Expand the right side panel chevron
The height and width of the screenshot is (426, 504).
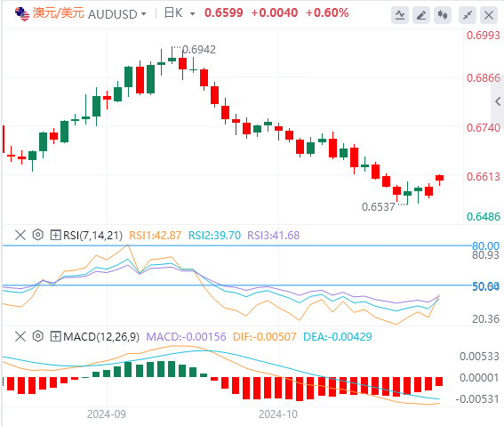tap(498, 101)
